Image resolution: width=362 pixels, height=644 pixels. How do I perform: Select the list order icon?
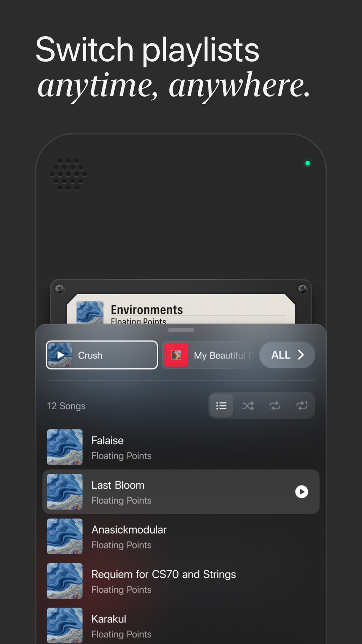point(221,406)
